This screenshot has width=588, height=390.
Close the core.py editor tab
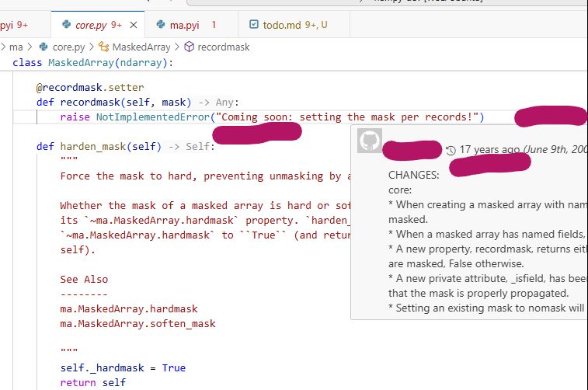click(134, 25)
